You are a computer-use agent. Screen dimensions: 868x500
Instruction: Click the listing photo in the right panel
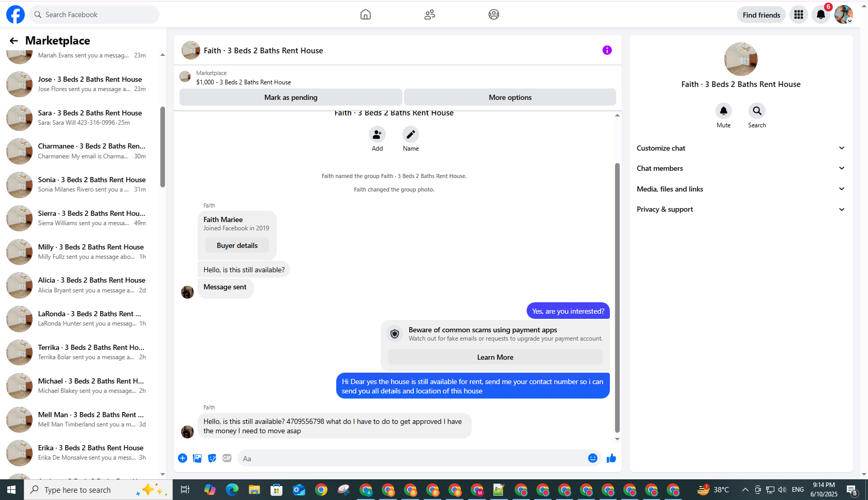[x=741, y=59]
